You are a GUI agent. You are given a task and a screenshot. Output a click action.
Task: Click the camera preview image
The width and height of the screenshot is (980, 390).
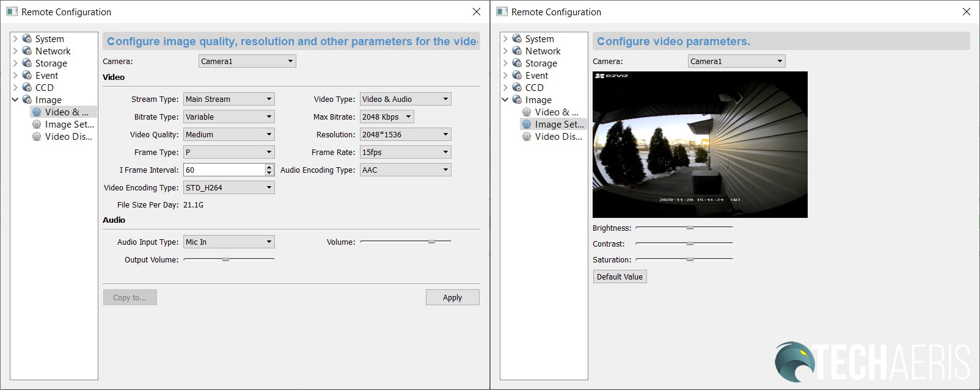tap(700, 145)
